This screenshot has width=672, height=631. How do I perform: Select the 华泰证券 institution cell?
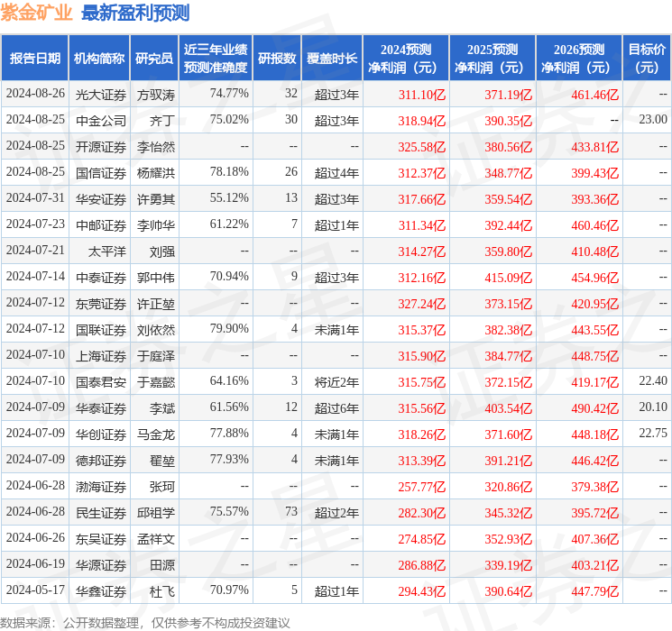pyautogui.click(x=101, y=407)
